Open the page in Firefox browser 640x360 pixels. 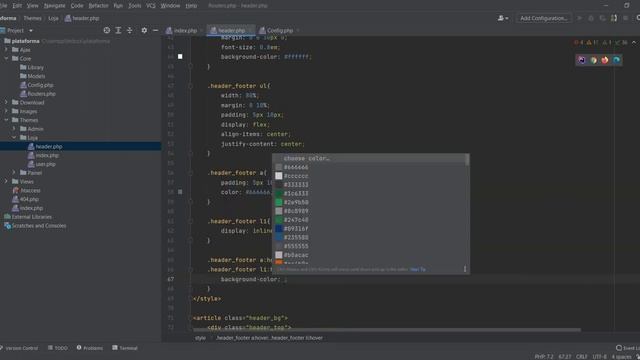point(604,60)
